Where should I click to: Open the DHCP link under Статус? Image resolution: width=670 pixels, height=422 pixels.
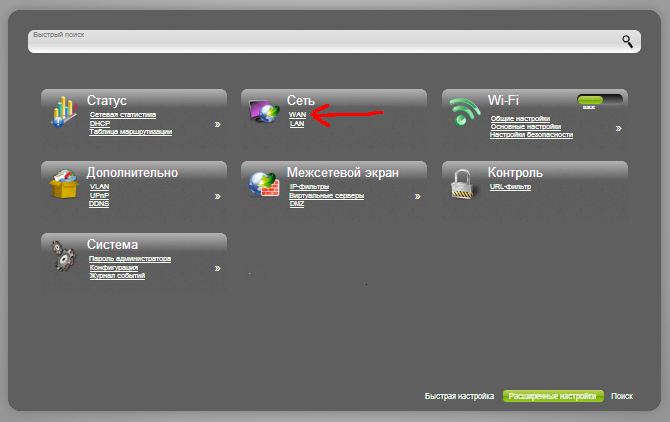[x=98, y=124]
